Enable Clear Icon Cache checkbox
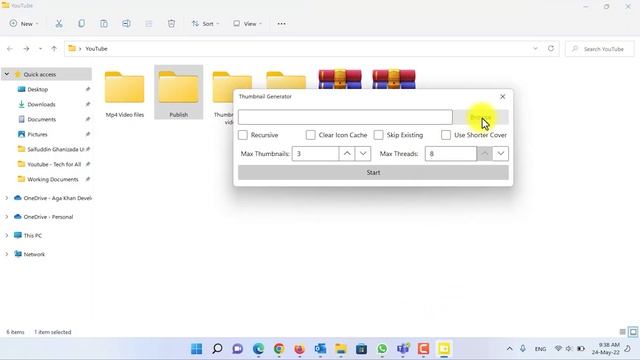The height and width of the screenshot is (360, 640). pos(311,135)
